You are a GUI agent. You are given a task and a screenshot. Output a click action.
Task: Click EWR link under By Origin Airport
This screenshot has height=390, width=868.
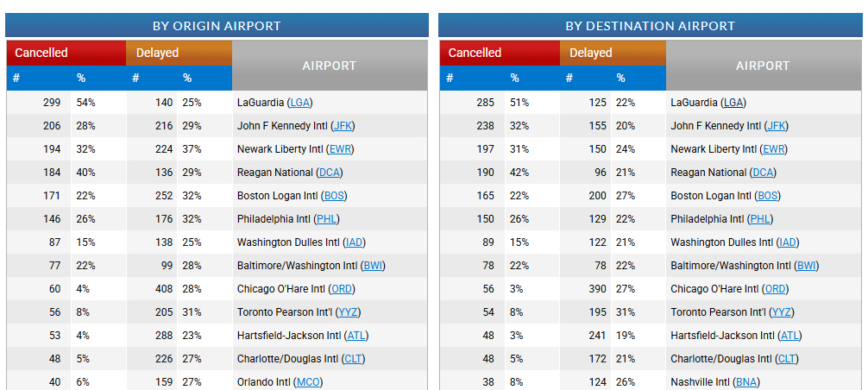click(x=340, y=148)
